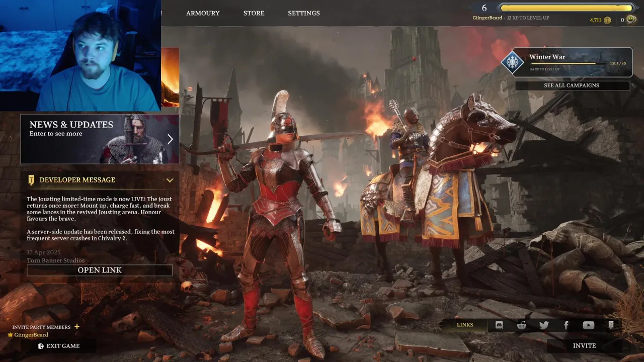
Task: Click the player XP level progress bar
Action: [x=567, y=8]
